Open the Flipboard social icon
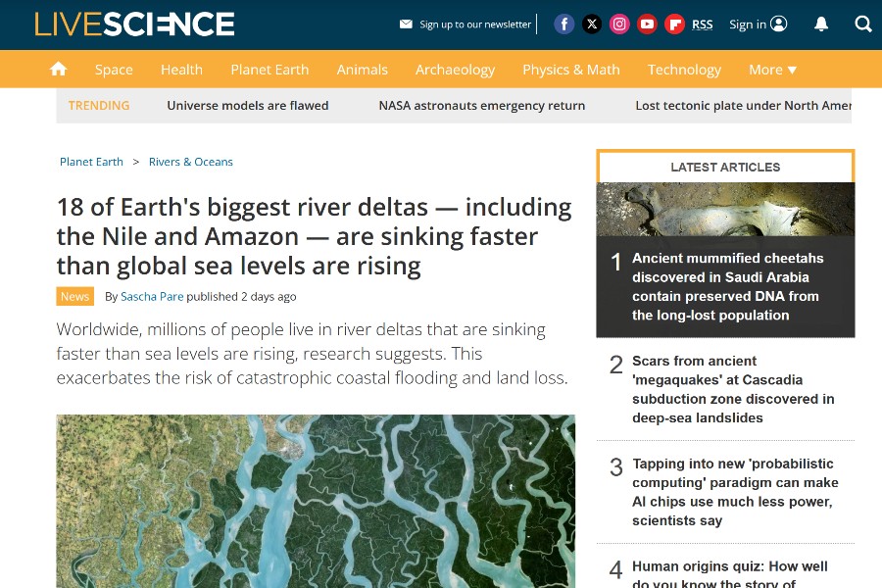 674,24
